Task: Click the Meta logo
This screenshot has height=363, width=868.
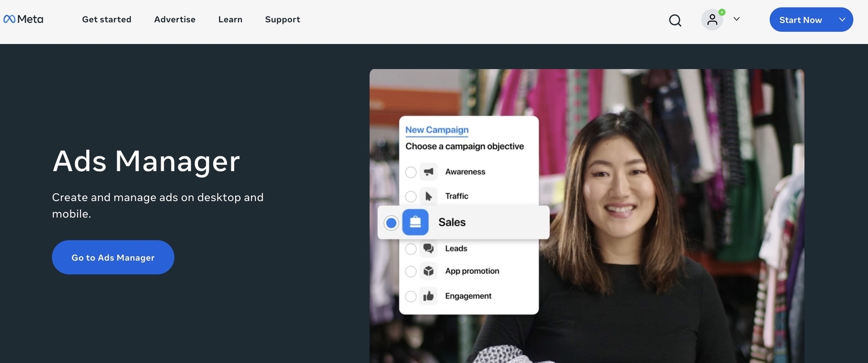Action: tap(23, 19)
